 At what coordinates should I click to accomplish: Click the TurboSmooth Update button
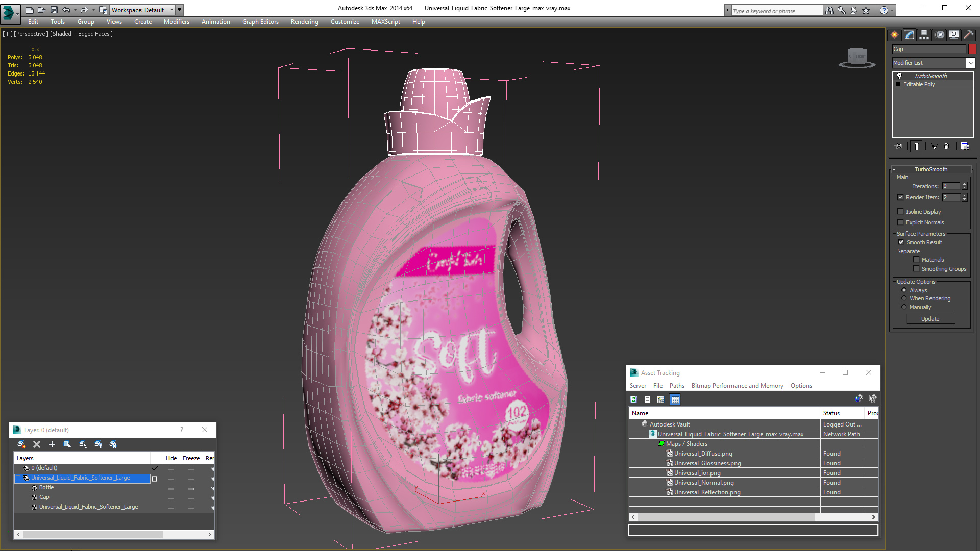click(930, 319)
